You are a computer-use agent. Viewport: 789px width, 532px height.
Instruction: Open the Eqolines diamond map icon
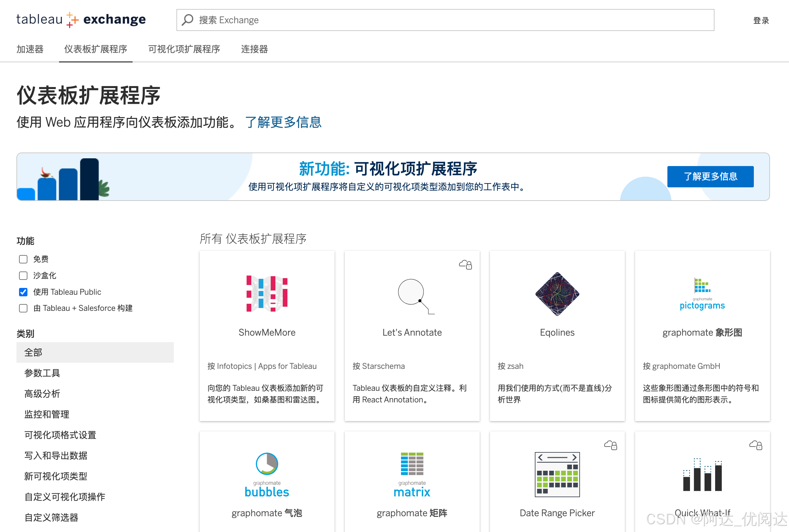[x=557, y=294]
